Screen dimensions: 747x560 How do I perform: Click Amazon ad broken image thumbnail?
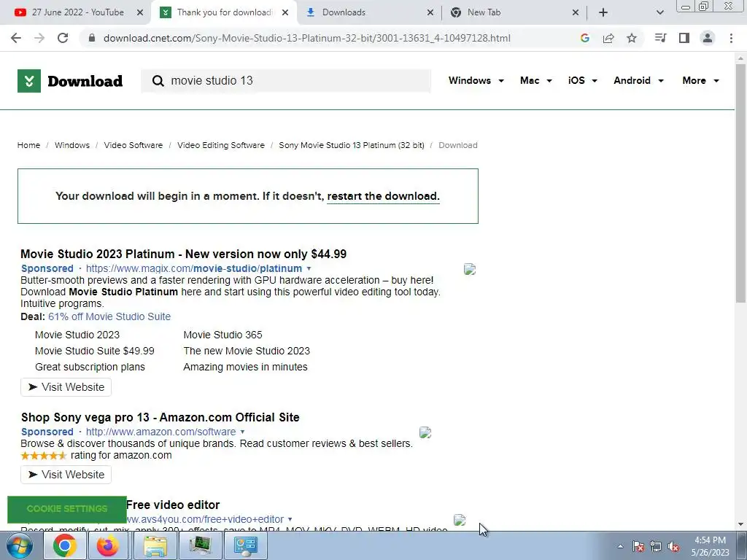coord(425,432)
